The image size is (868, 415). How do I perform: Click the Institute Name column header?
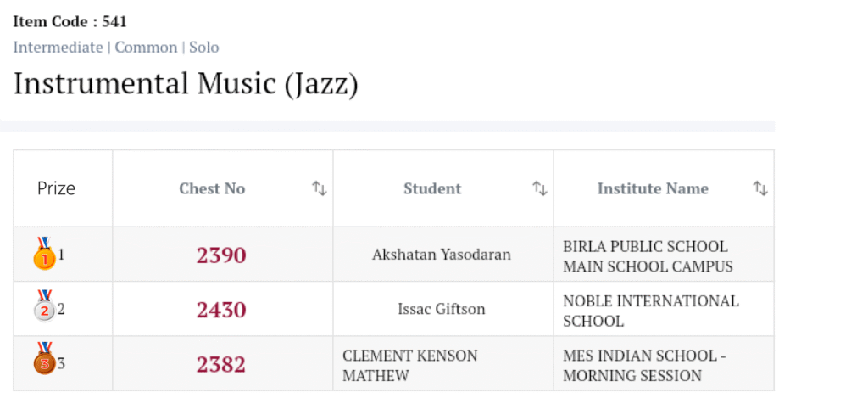(x=653, y=188)
